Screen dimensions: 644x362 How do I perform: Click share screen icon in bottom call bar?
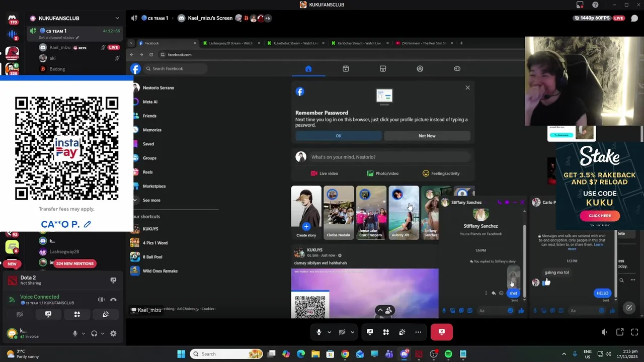pos(370,332)
